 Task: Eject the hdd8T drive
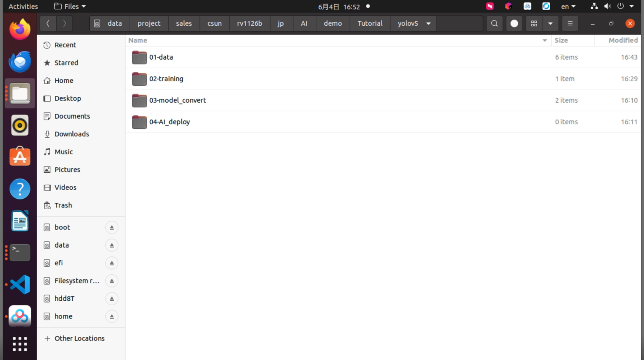(112, 299)
